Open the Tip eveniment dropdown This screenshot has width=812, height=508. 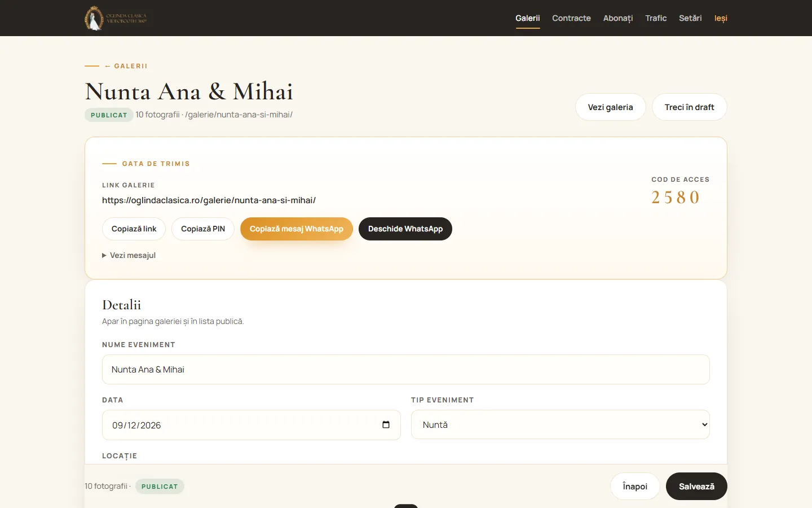pos(560,424)
